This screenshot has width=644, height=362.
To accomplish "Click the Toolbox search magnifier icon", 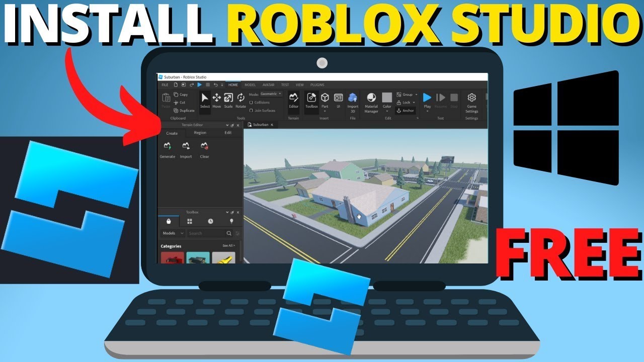I will [x=229, y=233].
